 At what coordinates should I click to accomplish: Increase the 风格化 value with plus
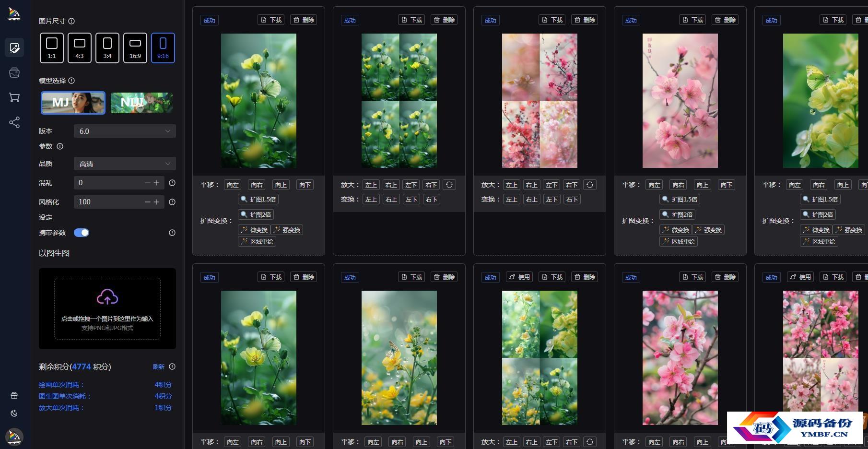156,202
